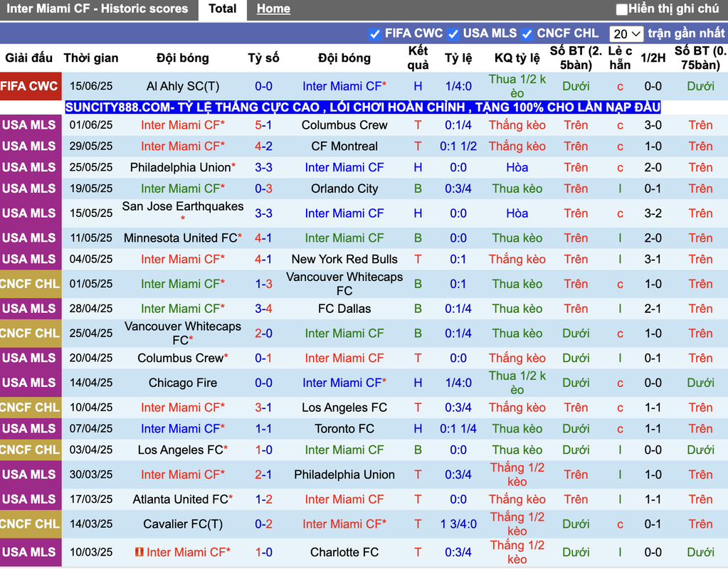The width and height of the screenshot is (728, 569).
Task: Click the 'Thời gian' column header
Action: pos(91,58)
